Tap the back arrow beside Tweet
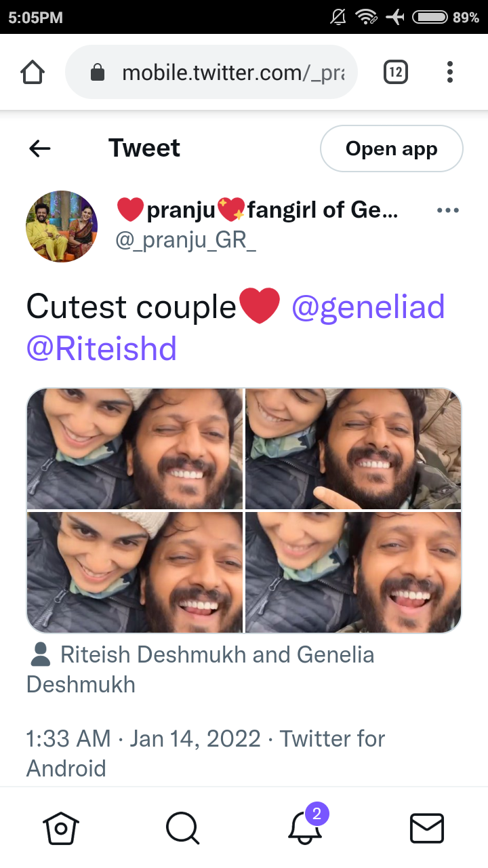This screenshot has width=488, height=868. coord(40,149)
